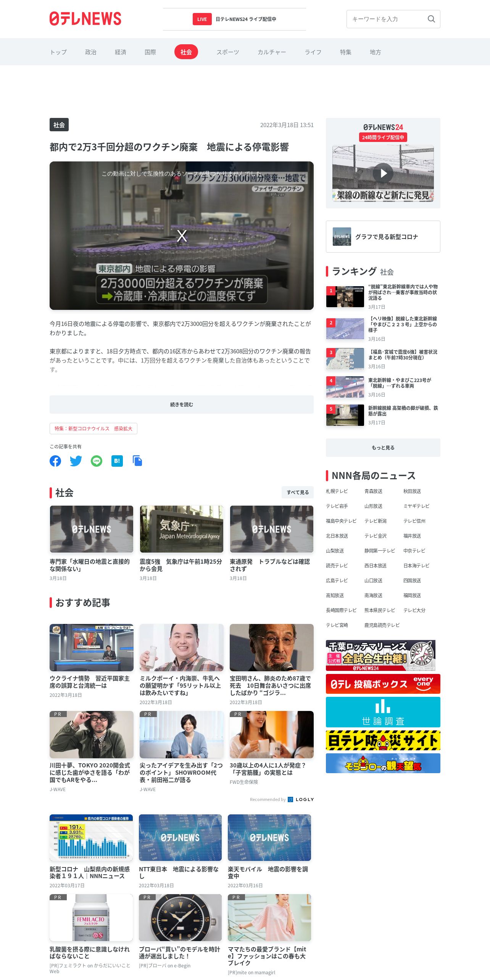Open the red LIVE badge

(x=202, y=19)
